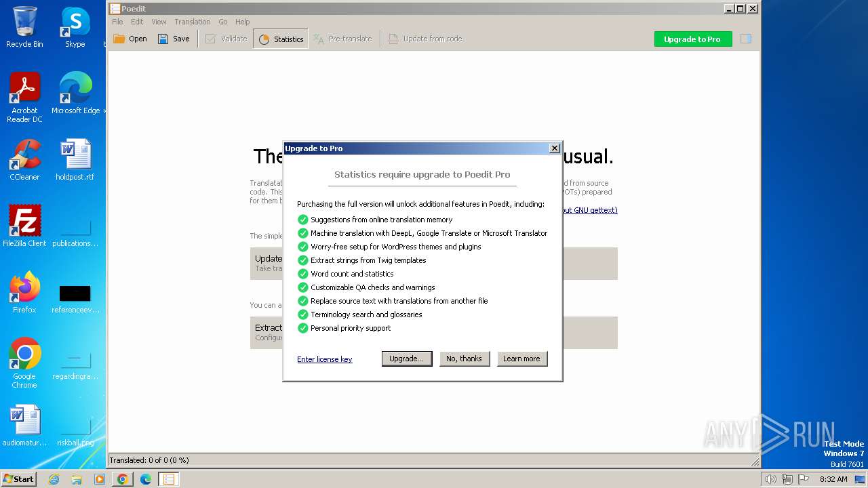
Task: Click the Translated: 0 of 0 status text
Action: coord(149,460)
